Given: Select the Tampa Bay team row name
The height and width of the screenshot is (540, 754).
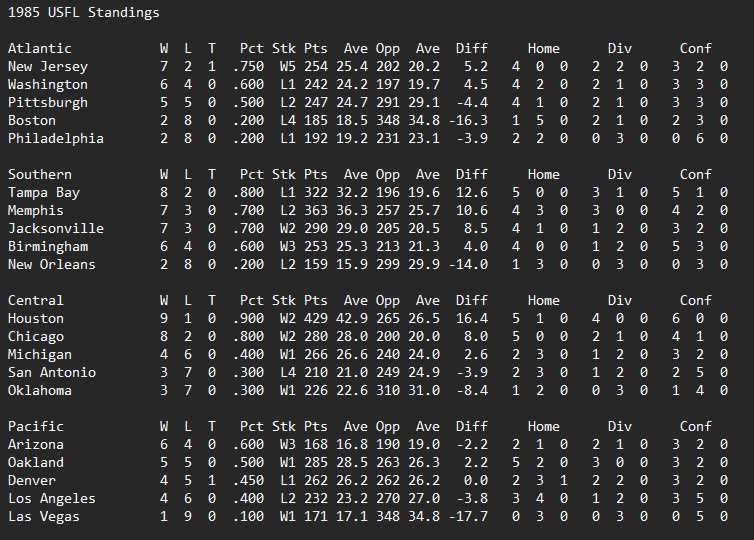Looking at the screenshot, I should pos(44,192).
